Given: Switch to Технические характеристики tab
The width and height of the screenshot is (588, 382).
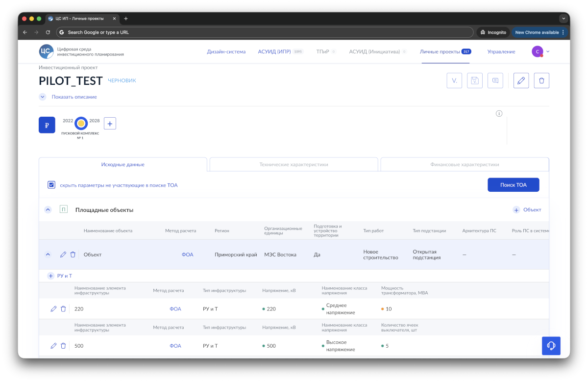Looking at the screenshot, I should coord(294,165).
